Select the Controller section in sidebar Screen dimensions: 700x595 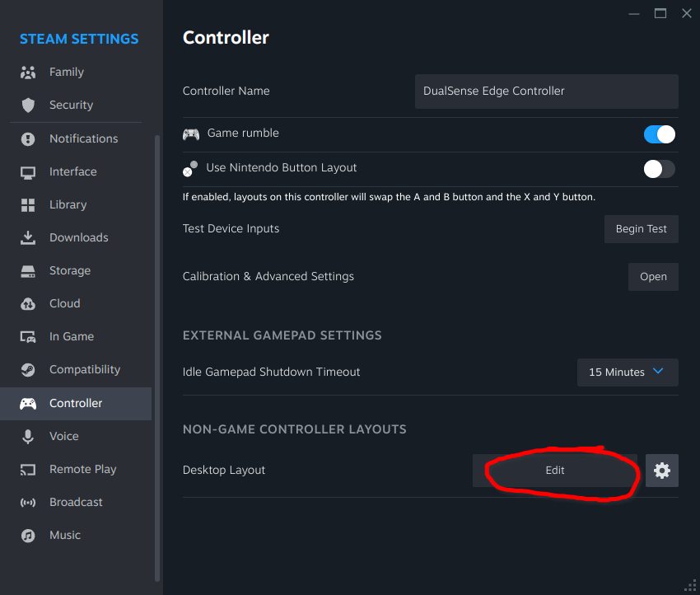[76, 403]
